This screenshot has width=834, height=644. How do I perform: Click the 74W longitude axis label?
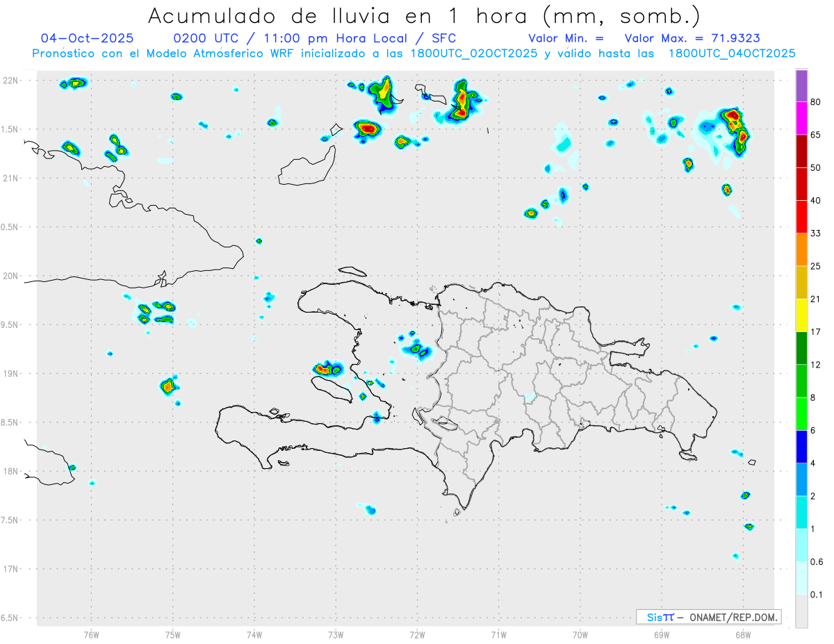pos(254,634)
